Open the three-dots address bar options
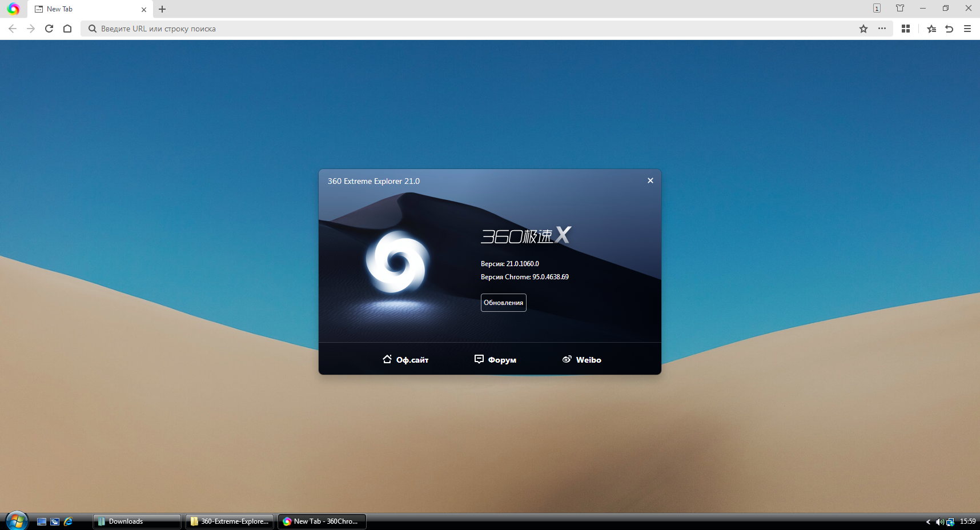The image size is (980, 530). pyautogui.click(x=882, y=29)
